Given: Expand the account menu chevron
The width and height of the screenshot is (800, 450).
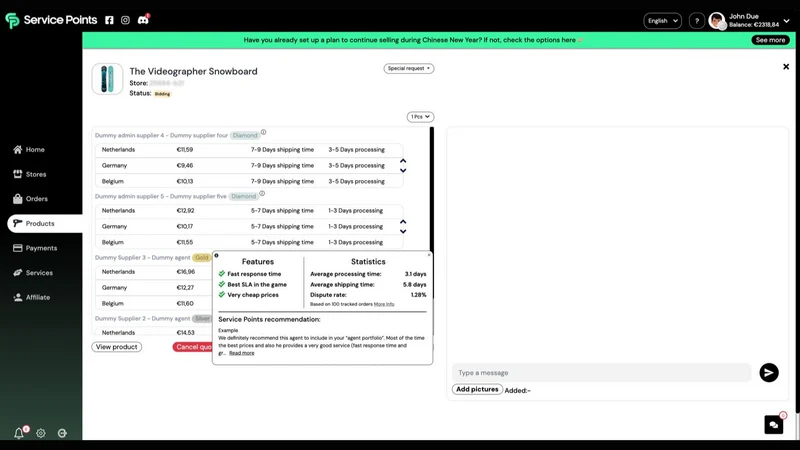Looking at the screenshot, I should click(x=786, y=21).
